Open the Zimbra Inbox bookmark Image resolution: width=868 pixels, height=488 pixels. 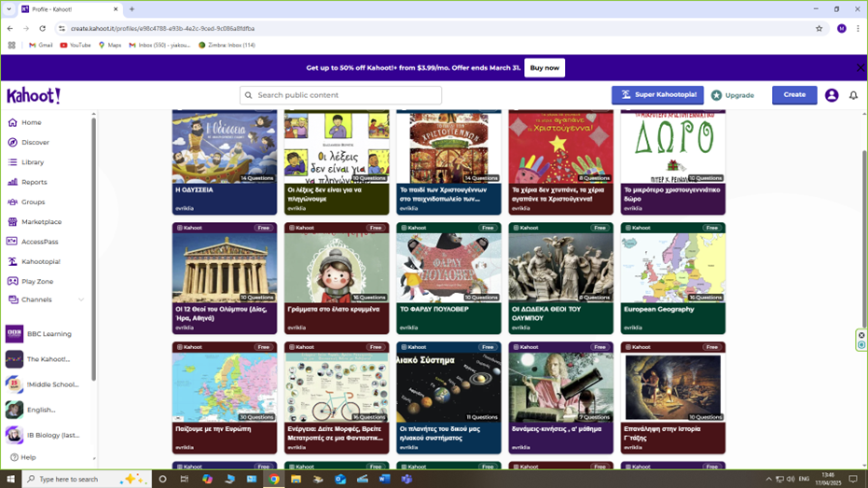(227, 45)
